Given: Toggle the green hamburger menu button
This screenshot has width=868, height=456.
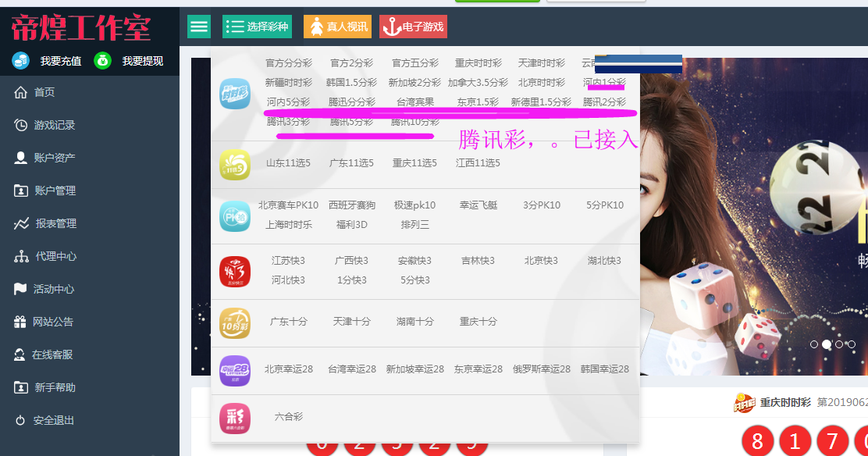Looking at the screenshot, I should click(x=199, y=27).
